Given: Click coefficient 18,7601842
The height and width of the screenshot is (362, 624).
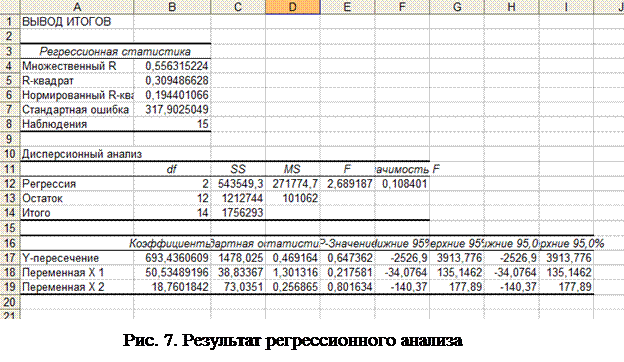Looking at the screenshot, I should pos(172,287).
